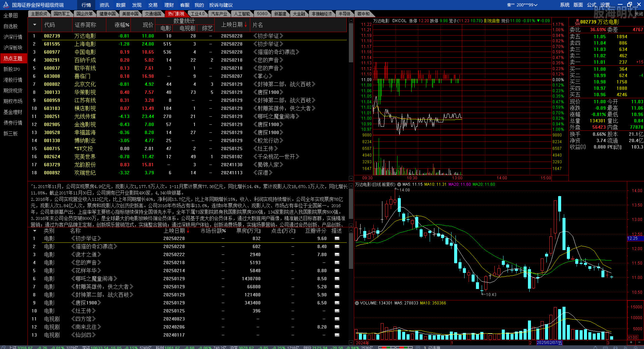644x349 pixels.
Task: Open description envelope for 《初步举证》 row
Action: (x=337, y=238)
